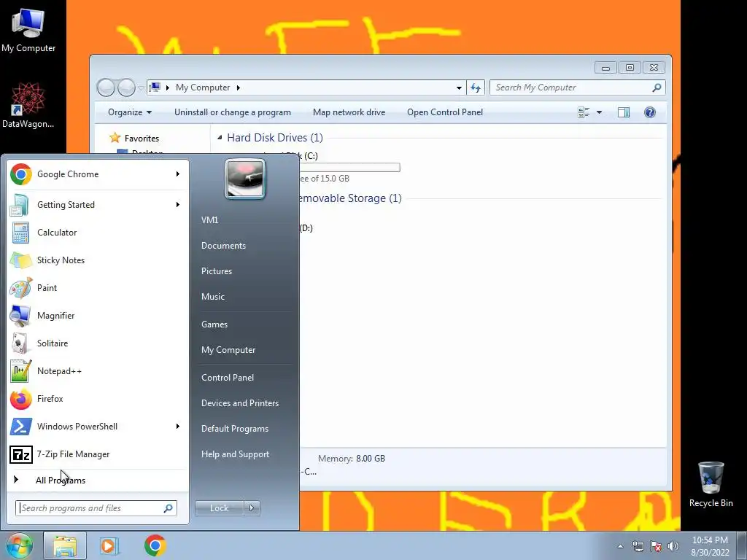747x560 pixels.
Task: Start the Magnifier tool
Action: [x=97, y=315]
